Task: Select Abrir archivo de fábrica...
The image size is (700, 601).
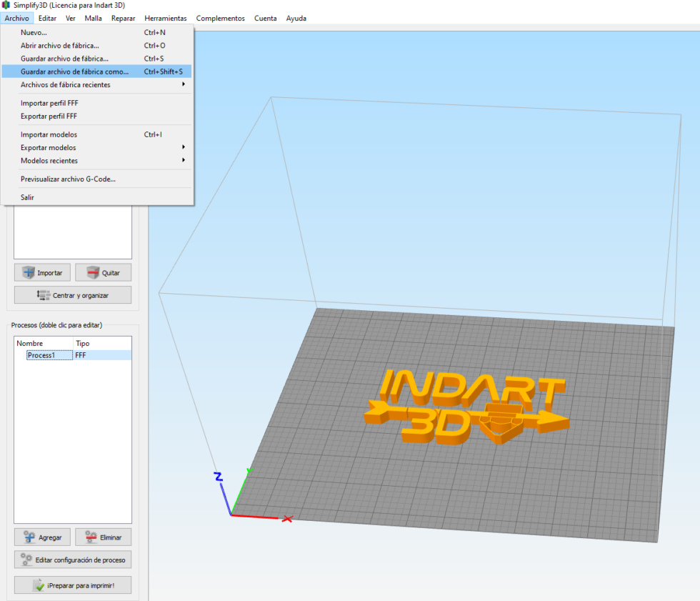Action: [x=97, y=46]
